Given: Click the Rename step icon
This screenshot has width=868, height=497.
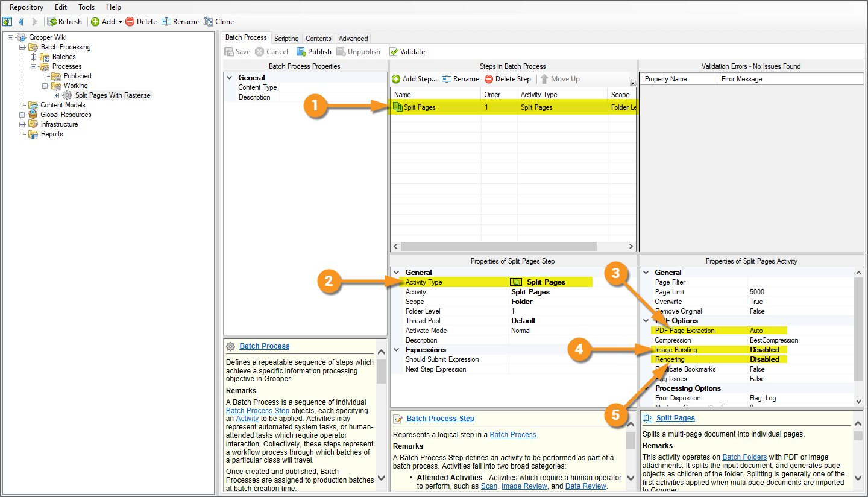Looking at the screenshot, I should click(x=447, y=79).
